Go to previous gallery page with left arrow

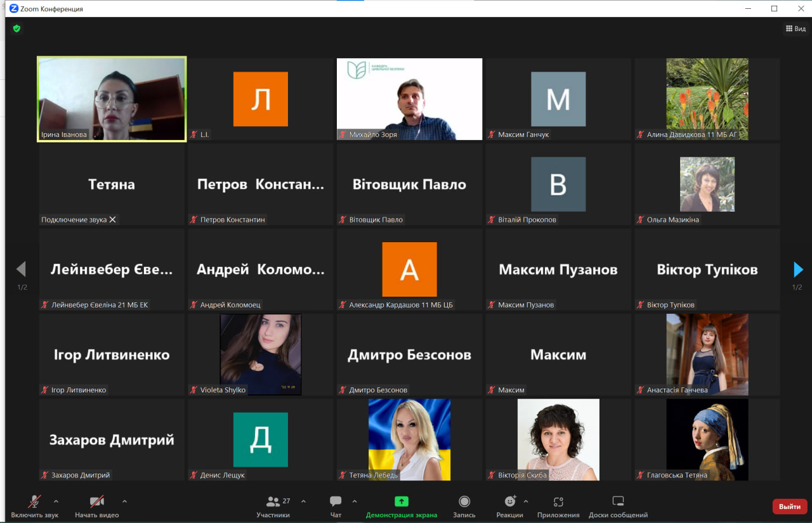tap(21, 269)
